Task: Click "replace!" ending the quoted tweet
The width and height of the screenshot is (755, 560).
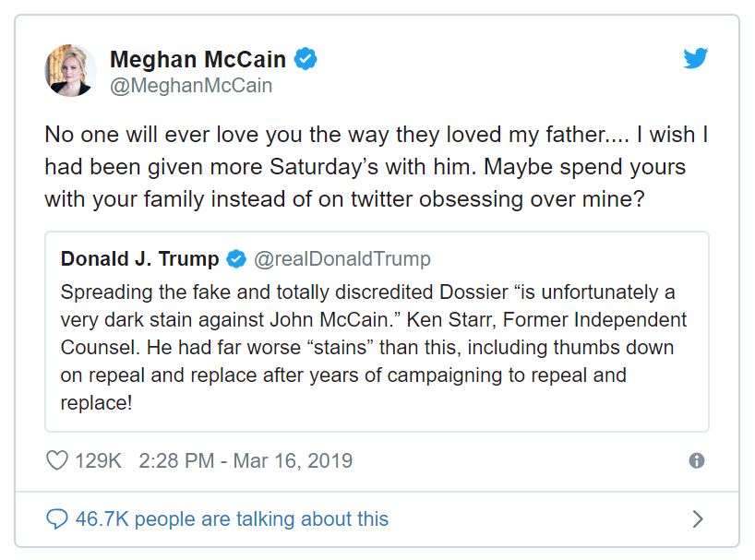Action: point(97,403)
